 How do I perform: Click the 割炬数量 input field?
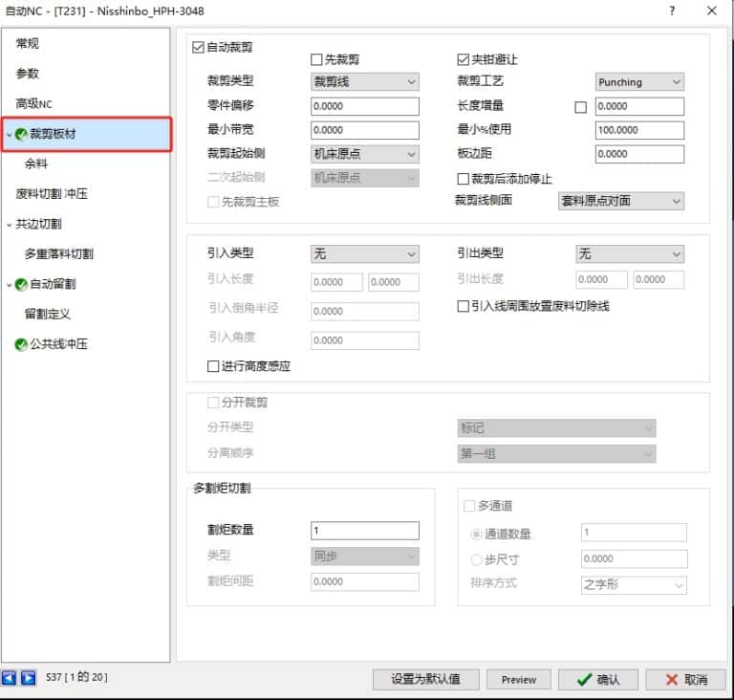pos(365,531)
